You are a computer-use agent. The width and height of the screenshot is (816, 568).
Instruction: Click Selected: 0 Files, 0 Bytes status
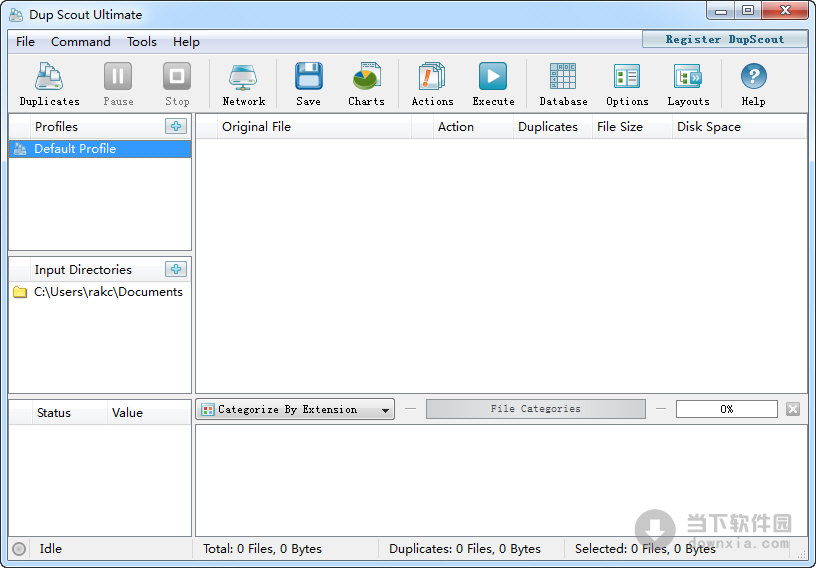pos(645,549)
